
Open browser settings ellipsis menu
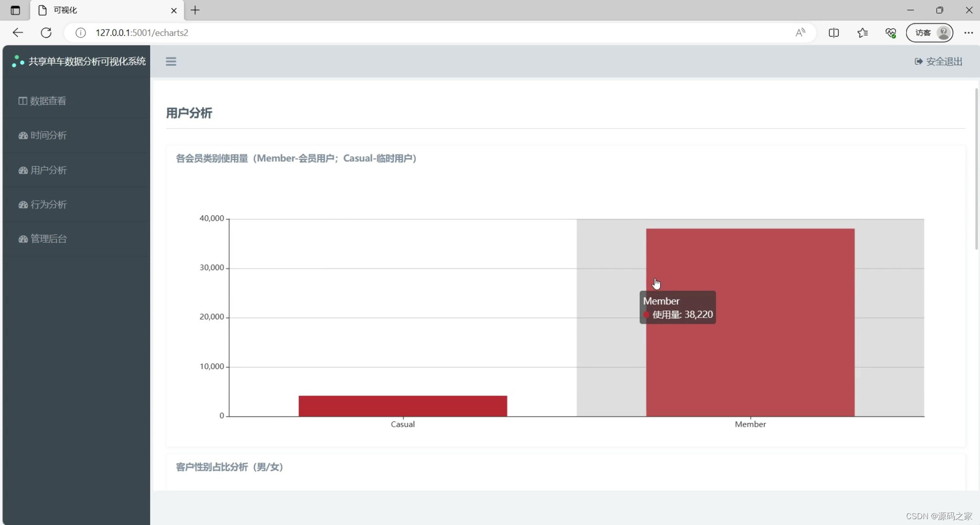coord(968,33)
